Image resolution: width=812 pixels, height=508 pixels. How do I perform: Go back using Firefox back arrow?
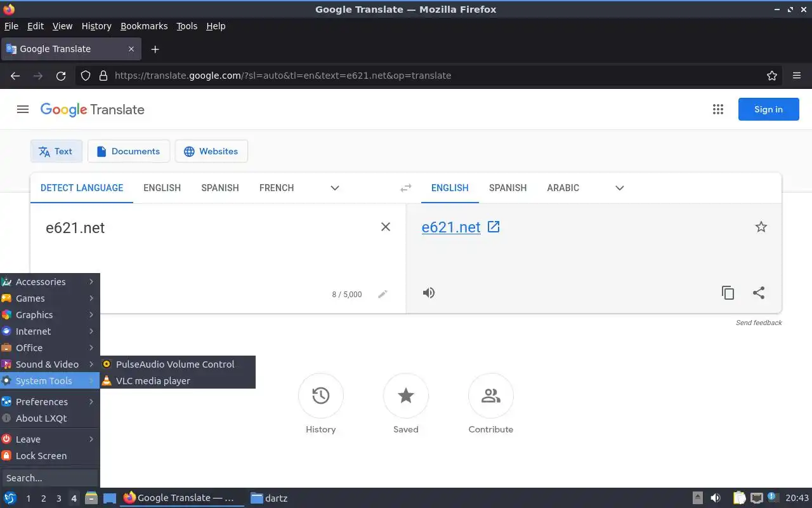click(x=15, y=76)
